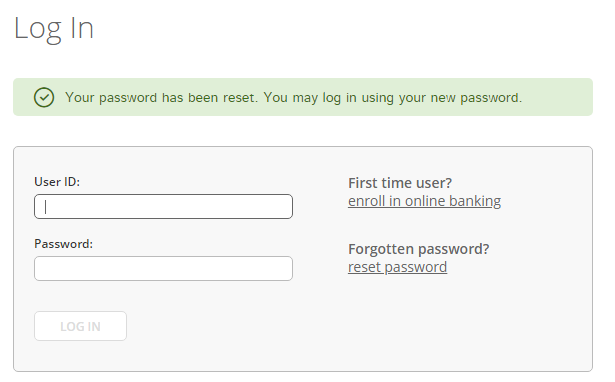Click the First time user? heading

(x=400, y=183)
